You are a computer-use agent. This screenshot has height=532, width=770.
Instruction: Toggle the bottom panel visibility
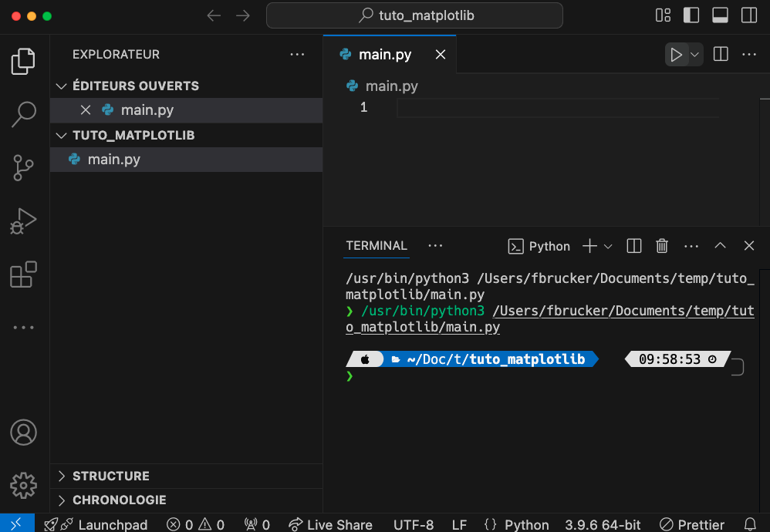pyautogui.click(x=720, y=15)
